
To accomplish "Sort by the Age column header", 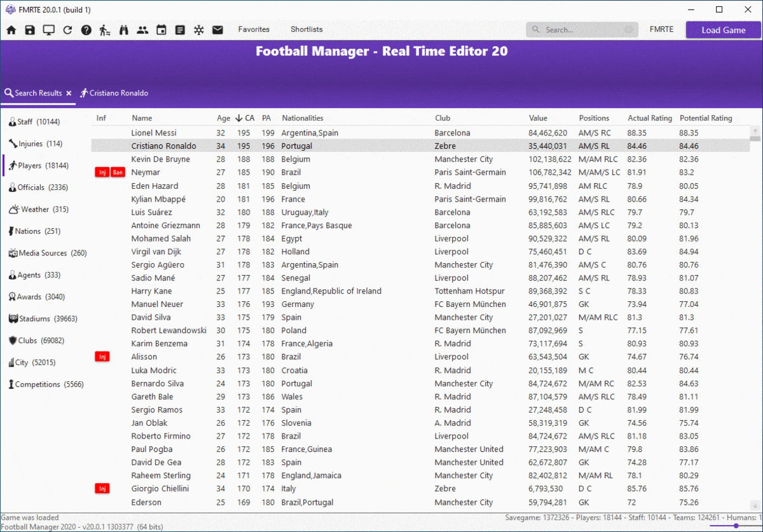I will (x=224, y=118).
